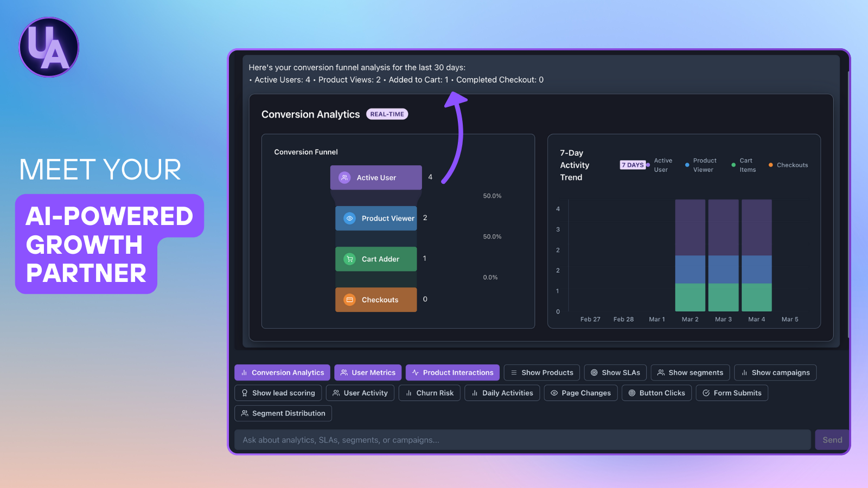Image resolution: width=868 pixels, height=488 pixels.
Task: Click the eye icon beside Page Changes
Action: [x=554, y=393]
